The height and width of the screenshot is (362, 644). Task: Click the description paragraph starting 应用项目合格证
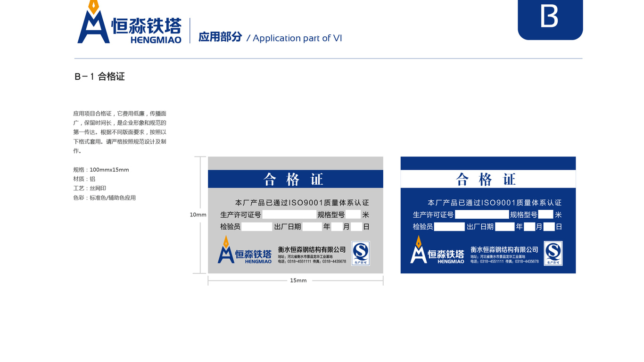120,132
